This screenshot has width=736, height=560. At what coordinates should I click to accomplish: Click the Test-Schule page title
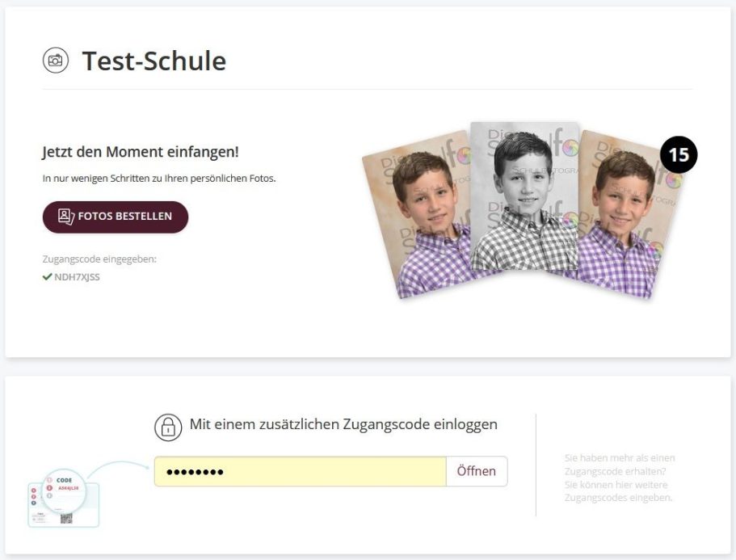click(154, 61)
